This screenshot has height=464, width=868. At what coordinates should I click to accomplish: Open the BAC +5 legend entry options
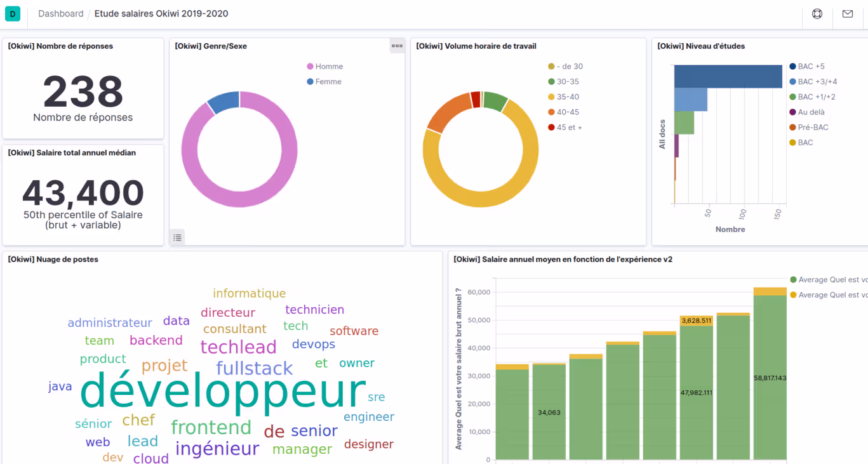tap(811, 67)
